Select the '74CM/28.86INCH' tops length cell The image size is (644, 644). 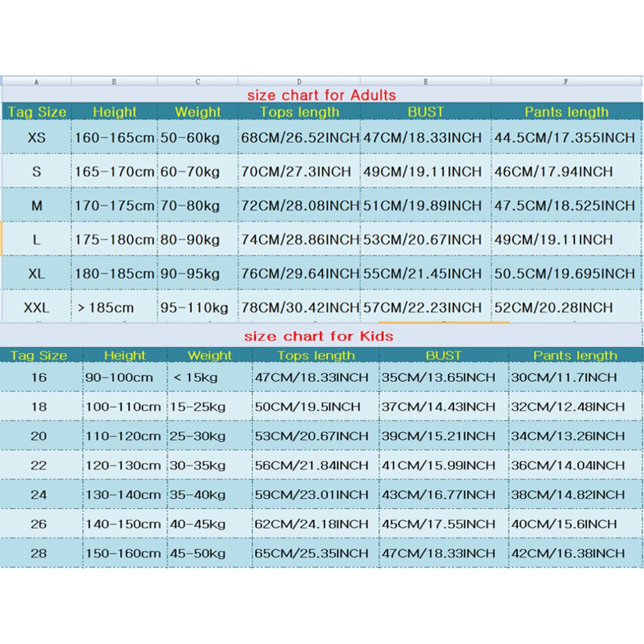299,239
